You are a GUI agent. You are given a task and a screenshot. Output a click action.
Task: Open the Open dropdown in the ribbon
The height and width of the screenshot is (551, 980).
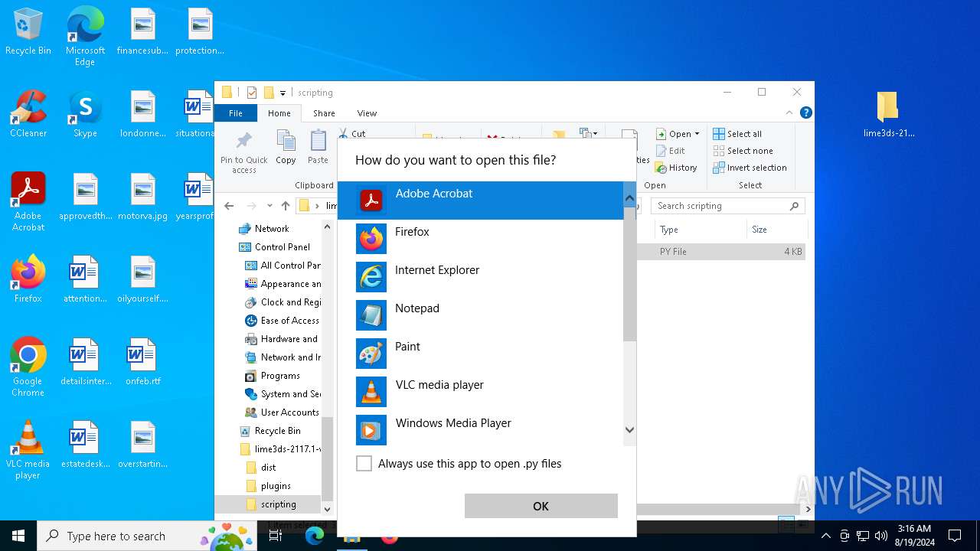[x=678, y=134]
